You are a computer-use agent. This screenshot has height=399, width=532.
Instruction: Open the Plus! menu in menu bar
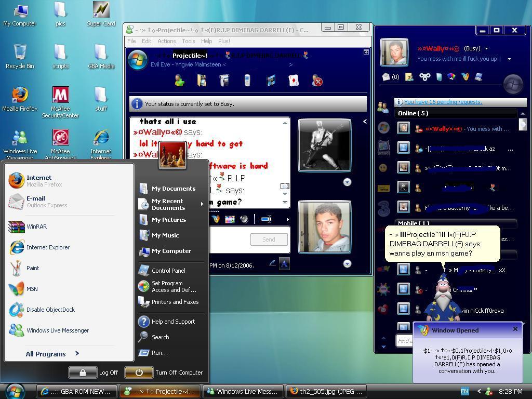click(x=224, y=41)
